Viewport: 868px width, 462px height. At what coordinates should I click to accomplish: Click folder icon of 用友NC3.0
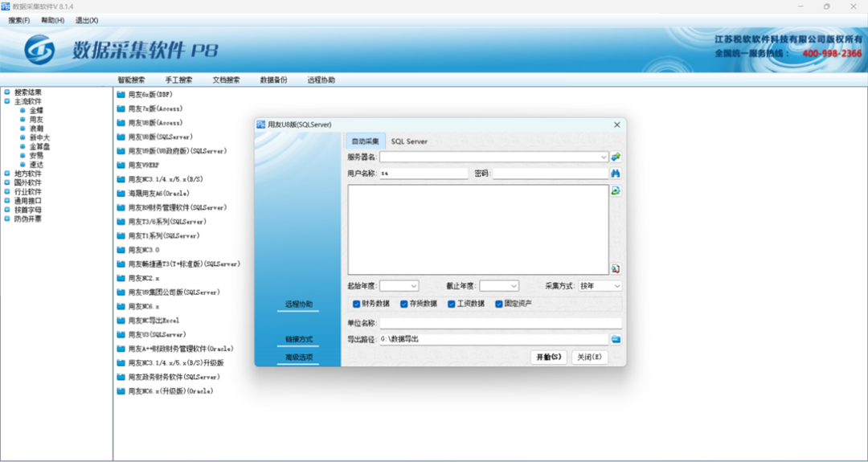[121, 250]
